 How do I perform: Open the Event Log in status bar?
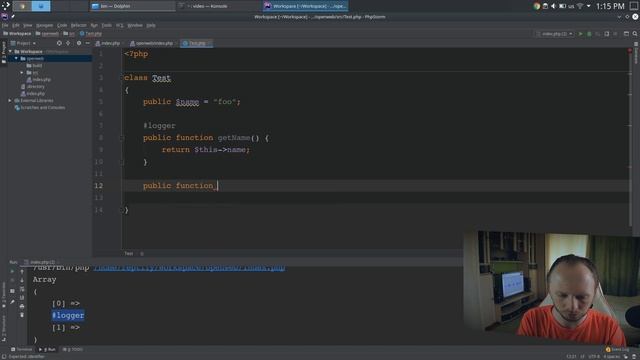pyautogui.click(x=618, y=350)
